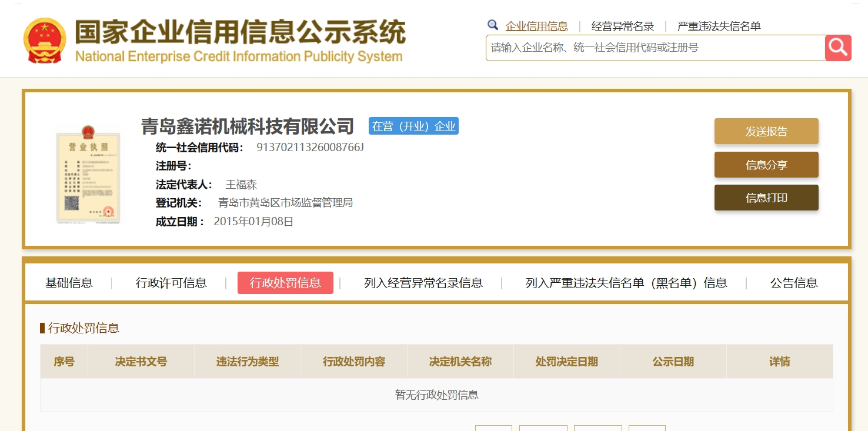Select the 行政处罚信息 tab
Viewport: 868px width, 431px height.
pos(285,283)
